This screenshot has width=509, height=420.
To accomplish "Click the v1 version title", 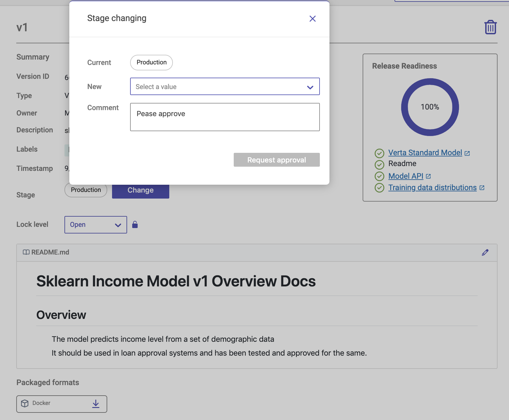I will (22, 27).
